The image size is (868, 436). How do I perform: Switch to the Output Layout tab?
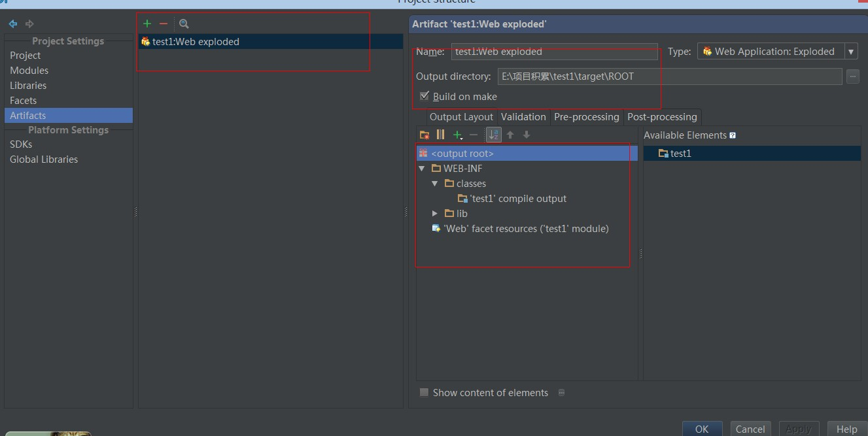coord(461,117)
